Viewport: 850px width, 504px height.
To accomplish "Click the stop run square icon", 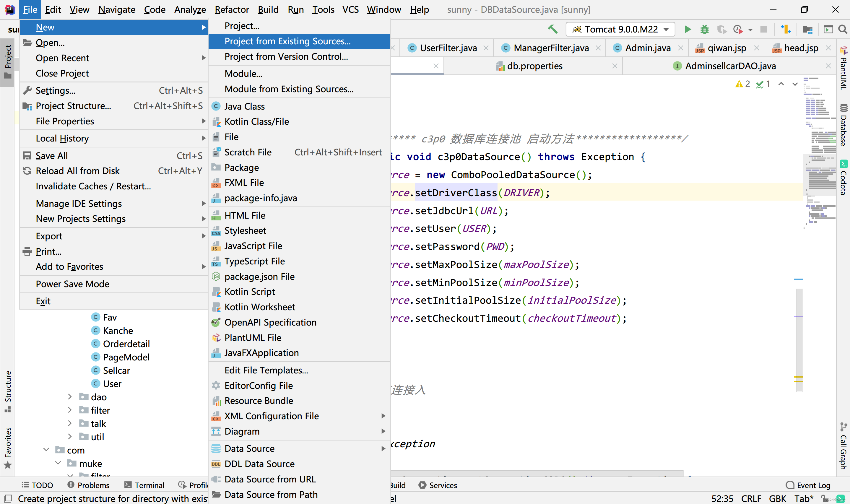I will coord(763,29).
